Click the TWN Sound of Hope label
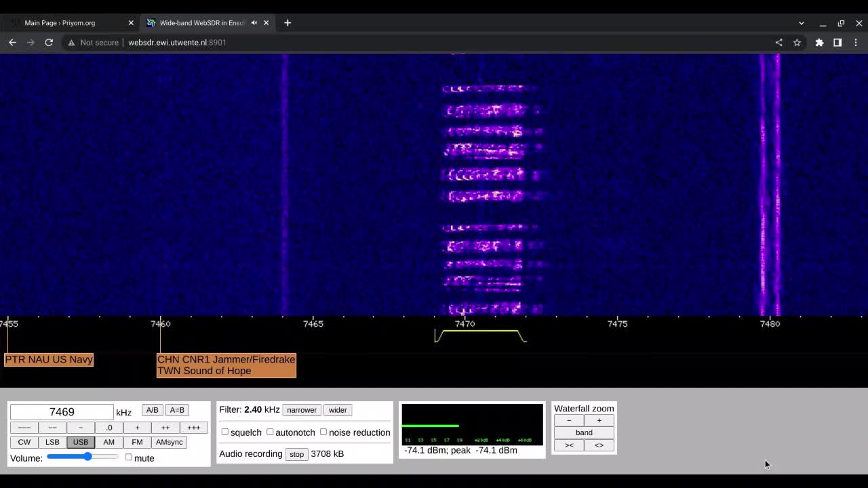This screenshot has height=488, width=868. pyautogui.click(x=204, y=371)
